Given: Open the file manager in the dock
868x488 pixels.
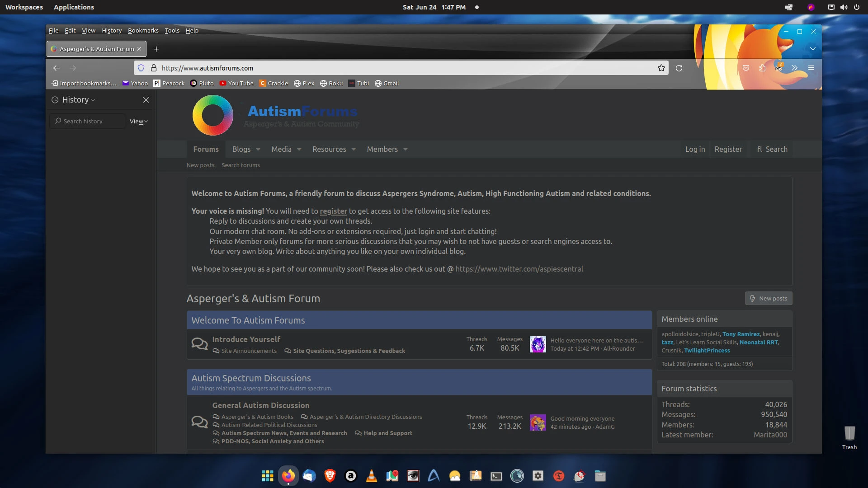Looking at the screenshot, I should [x=600, y=476].
